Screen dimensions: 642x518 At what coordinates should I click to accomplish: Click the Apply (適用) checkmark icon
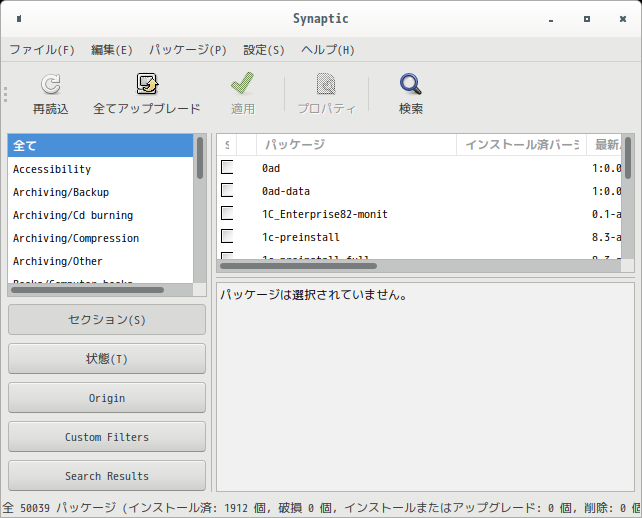242,83
